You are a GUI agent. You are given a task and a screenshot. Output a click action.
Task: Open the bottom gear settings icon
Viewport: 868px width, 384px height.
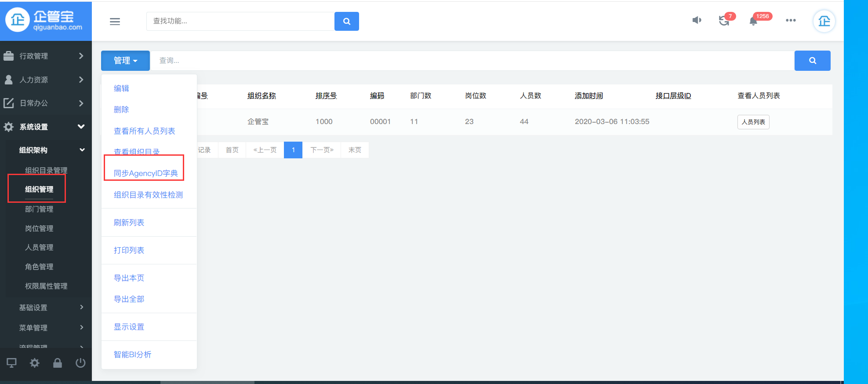coord(35,363)
